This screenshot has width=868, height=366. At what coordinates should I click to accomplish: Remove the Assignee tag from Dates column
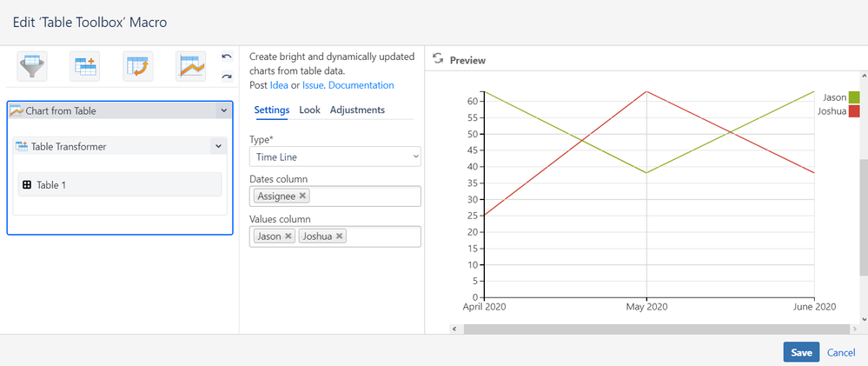tap(302, 196)
